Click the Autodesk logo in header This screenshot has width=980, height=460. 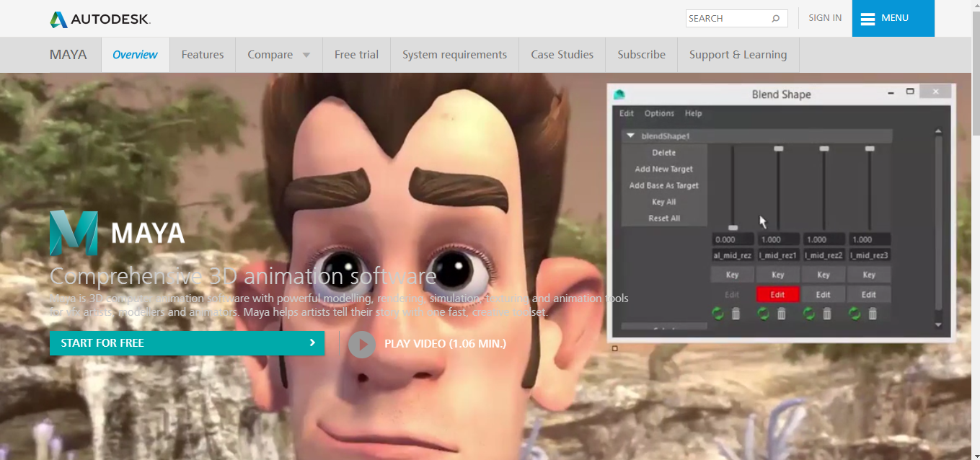(x=100, y=19)
